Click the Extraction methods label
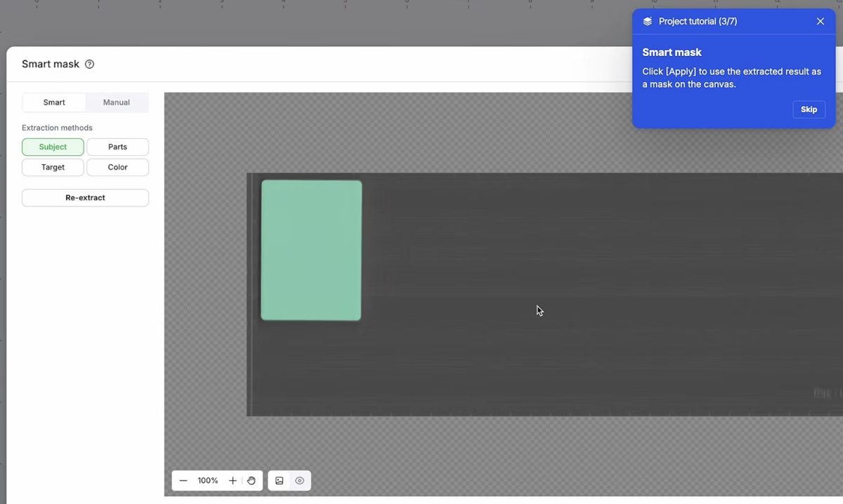 pyautogui.click(x=57, y=128)
